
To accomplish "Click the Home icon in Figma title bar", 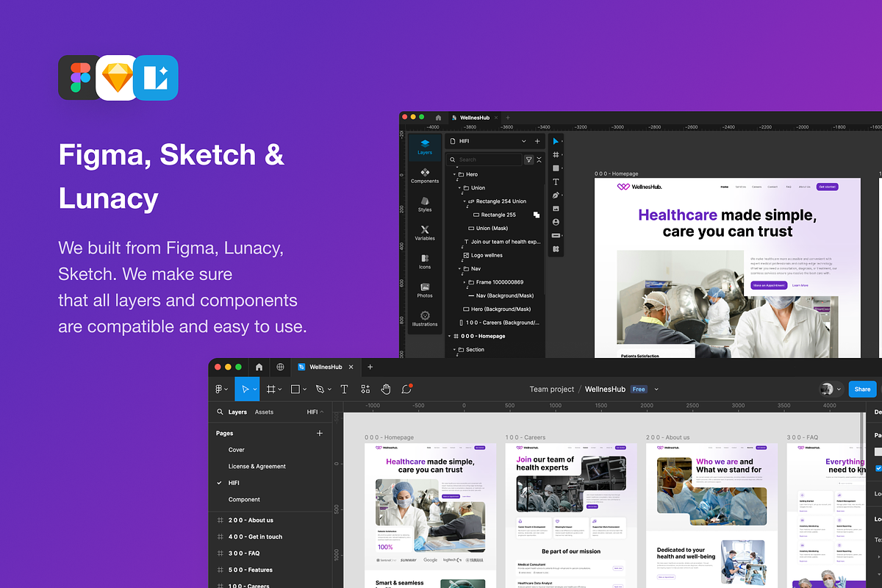I will (x=259, y=367).
